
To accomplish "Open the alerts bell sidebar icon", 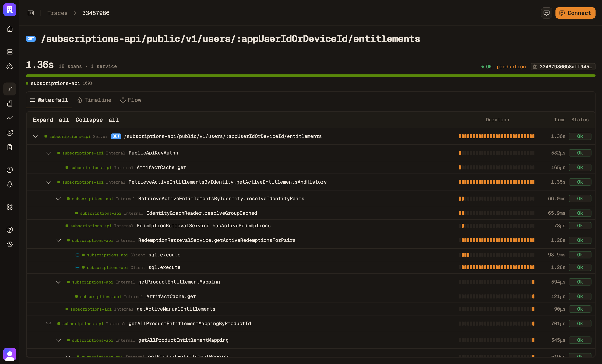I will coord(10,184).
